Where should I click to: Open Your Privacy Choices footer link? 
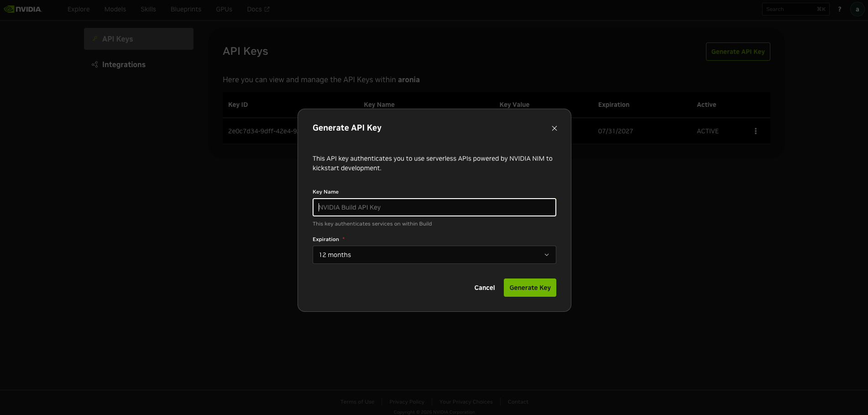pos(466,402)
